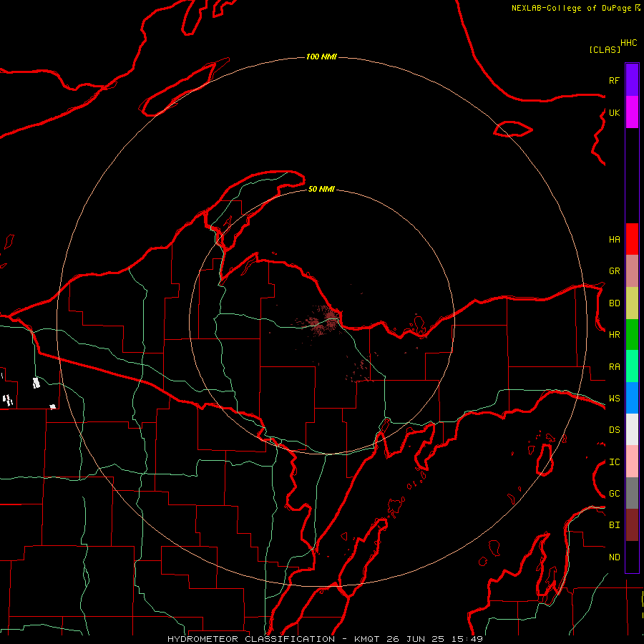644x644 pixels.
Task: Click the HR legend label
Action: tap(614, 335)
